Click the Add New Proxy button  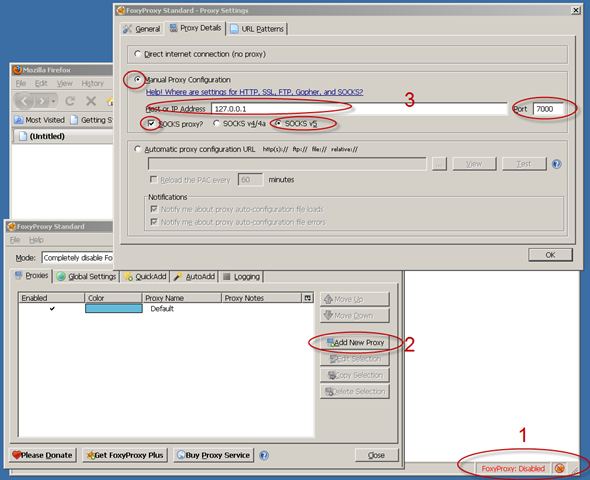point(355,342)
